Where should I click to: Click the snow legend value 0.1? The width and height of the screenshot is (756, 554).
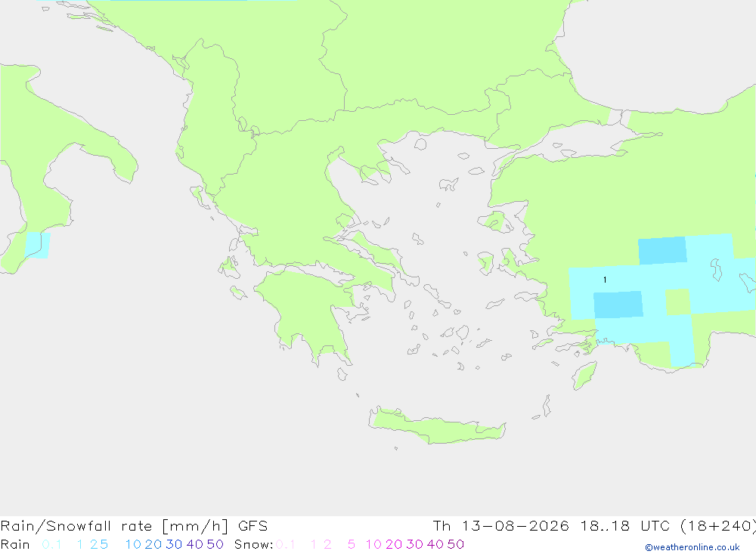[x=286, y=544]
